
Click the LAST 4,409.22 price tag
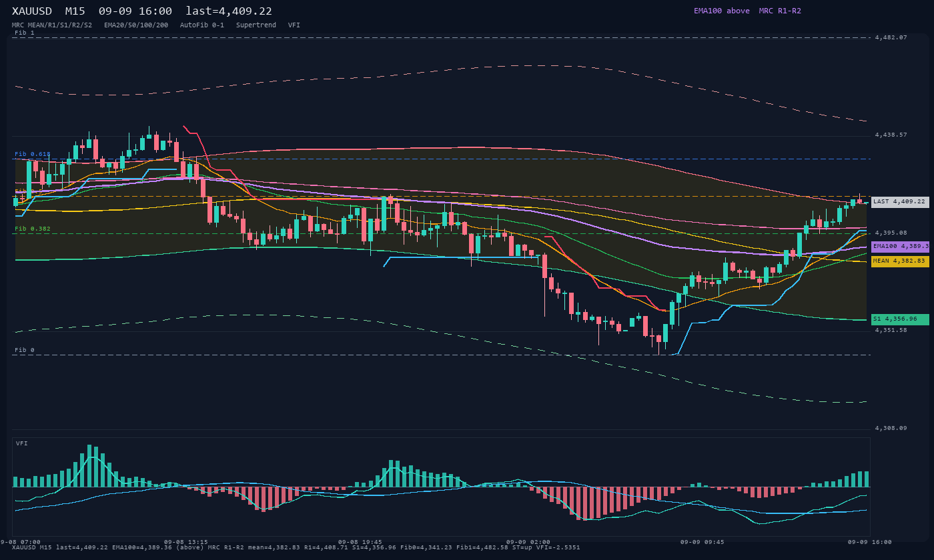pos(900,202)
